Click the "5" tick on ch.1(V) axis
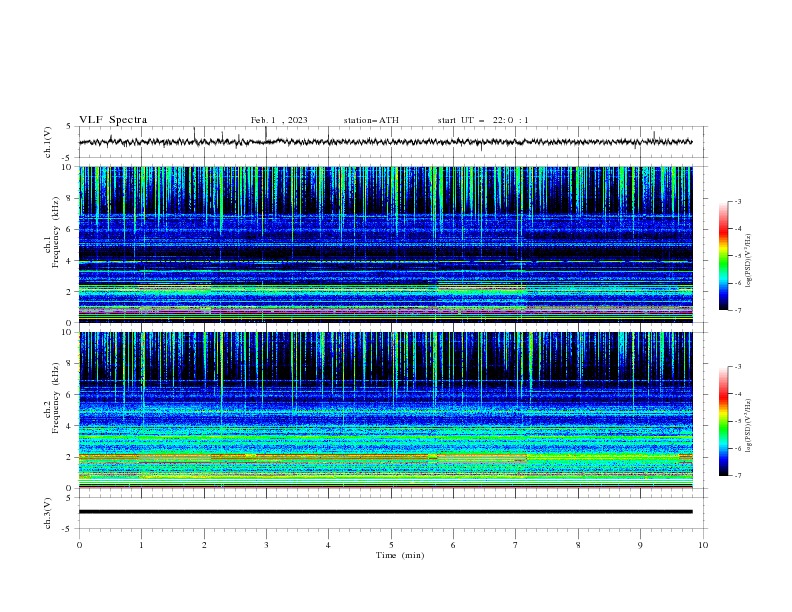The width and height of the screenshot is (792, 612). click(68, 126)
